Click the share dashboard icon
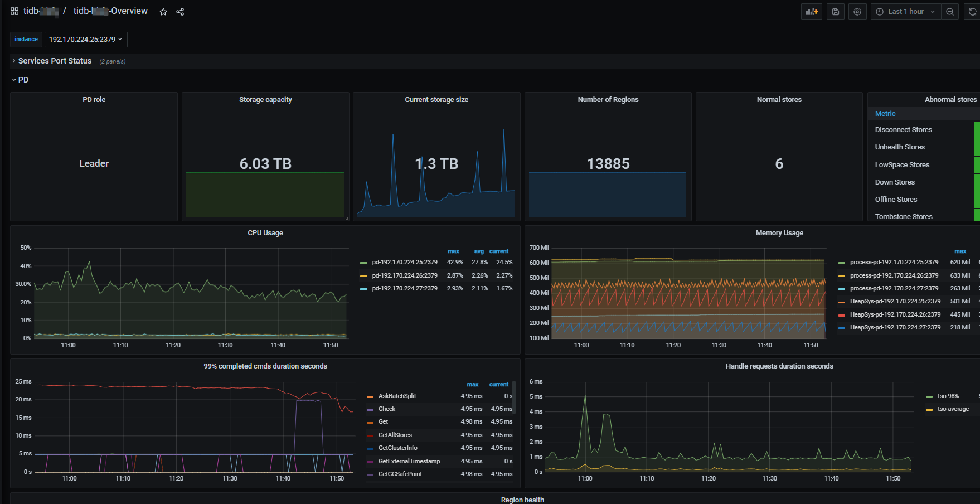This screenshot has width=980, height=504. 180,12
